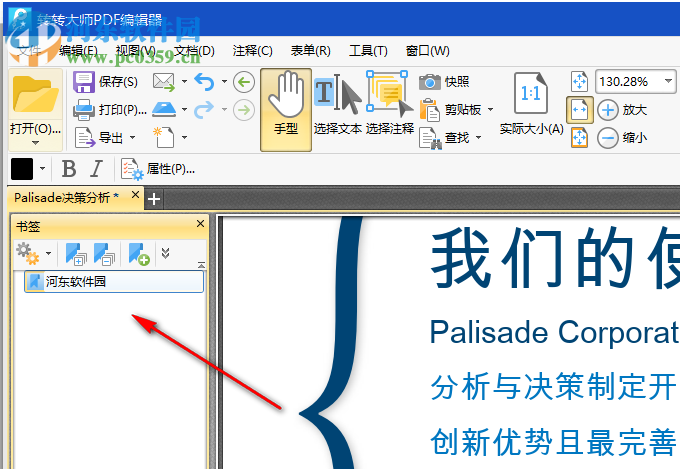Set view to actual size 1:1 (实际大小)
The image size is (680, 469).
pyautogui.click(x=531, y=103)
